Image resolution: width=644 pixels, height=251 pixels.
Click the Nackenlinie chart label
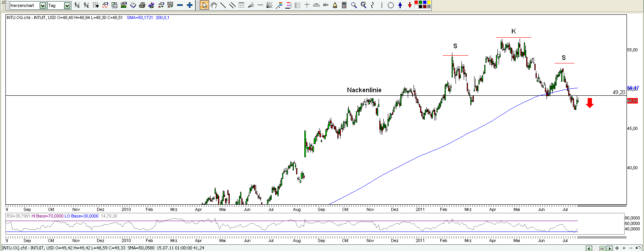(364, 90)
